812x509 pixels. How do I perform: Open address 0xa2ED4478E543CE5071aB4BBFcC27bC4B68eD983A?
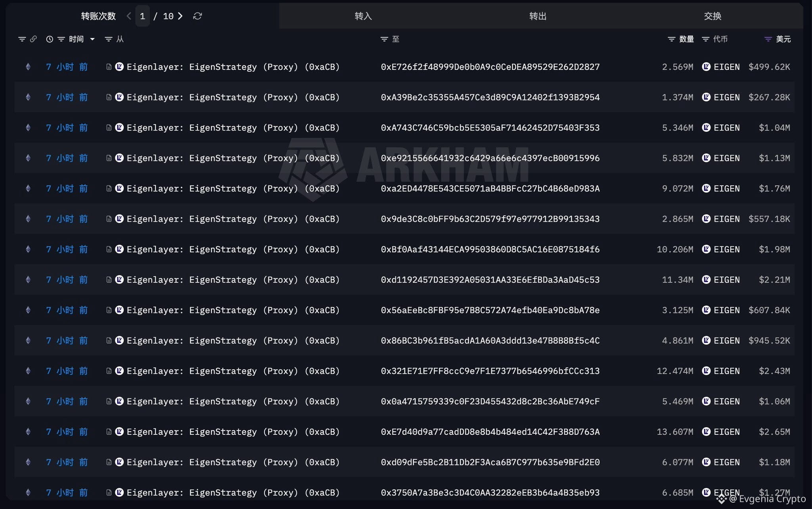(x=490, y=188)
